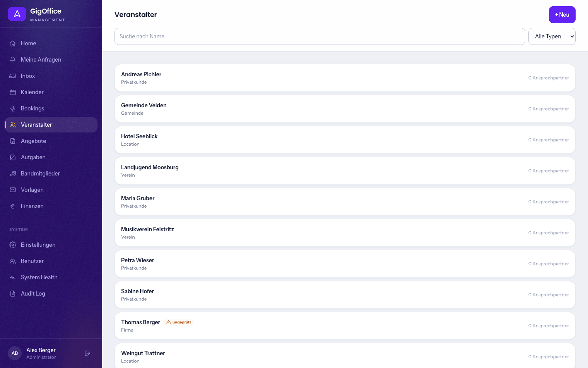
Task: Open the Gemeinde Velden entry
Action: [345, 109]
